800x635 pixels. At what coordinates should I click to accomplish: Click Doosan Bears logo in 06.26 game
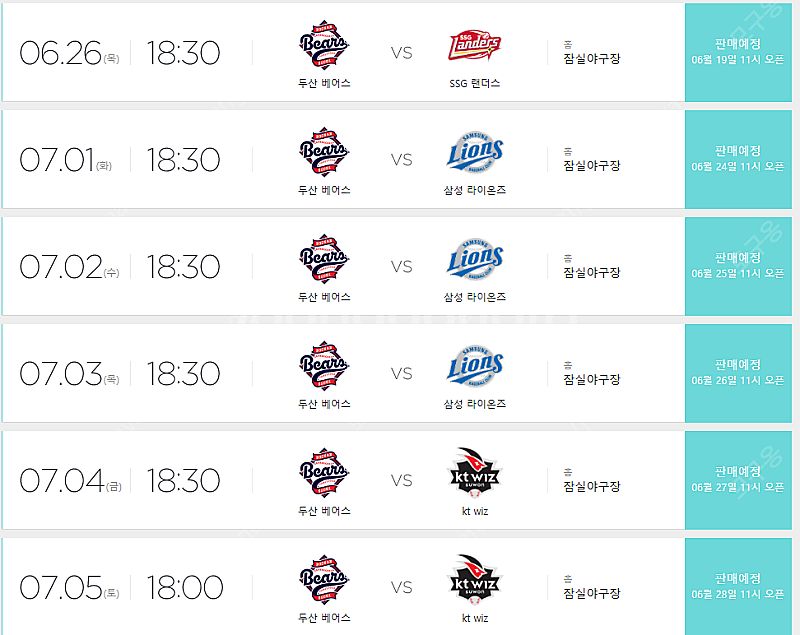click(x=323, y=45)
